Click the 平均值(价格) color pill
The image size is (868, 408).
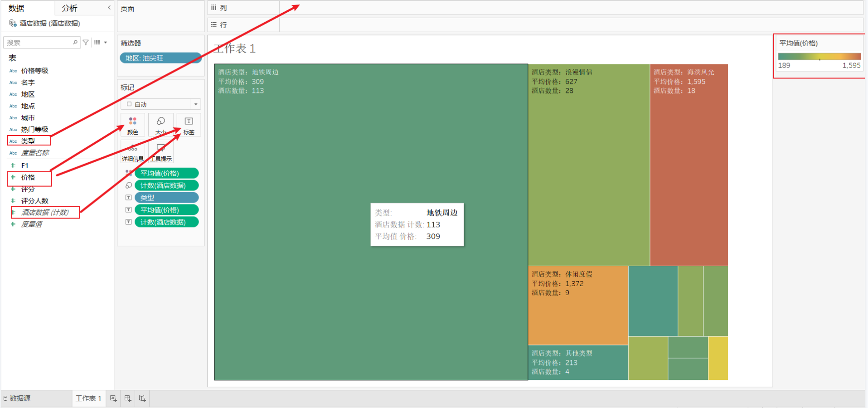167,173
